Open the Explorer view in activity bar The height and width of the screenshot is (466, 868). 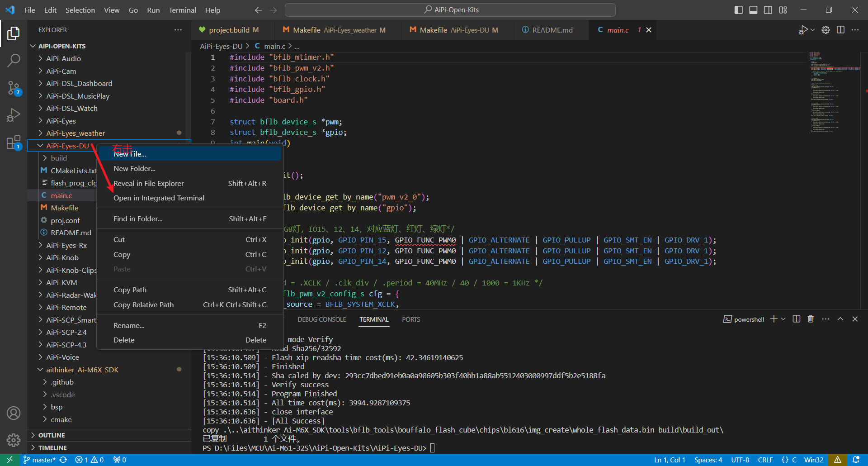(14, 33)
